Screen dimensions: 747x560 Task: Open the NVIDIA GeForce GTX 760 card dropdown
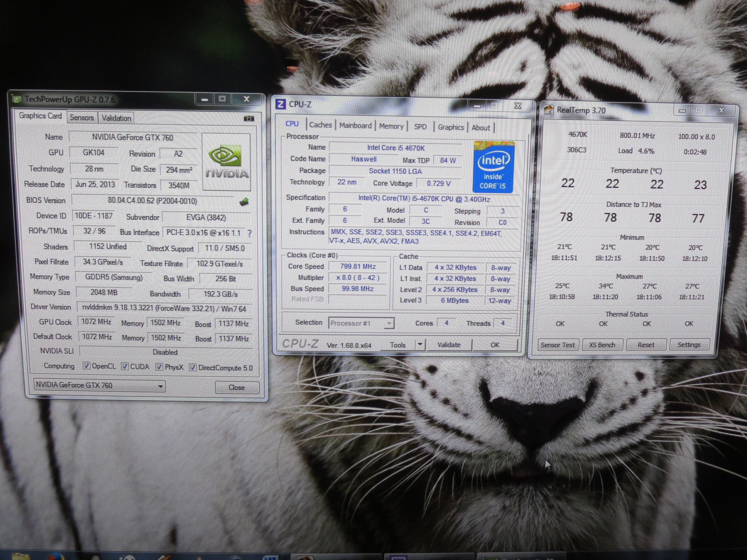[x=100, y=385]
